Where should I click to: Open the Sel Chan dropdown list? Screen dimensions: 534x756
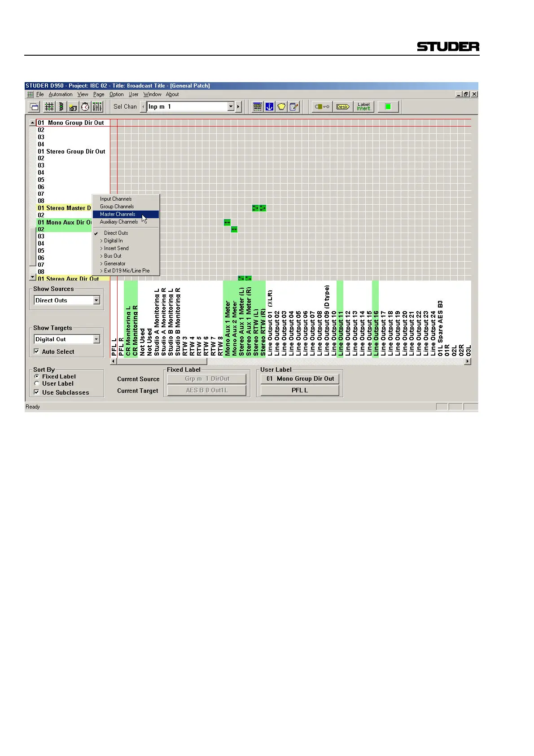(x=231, y=107)
